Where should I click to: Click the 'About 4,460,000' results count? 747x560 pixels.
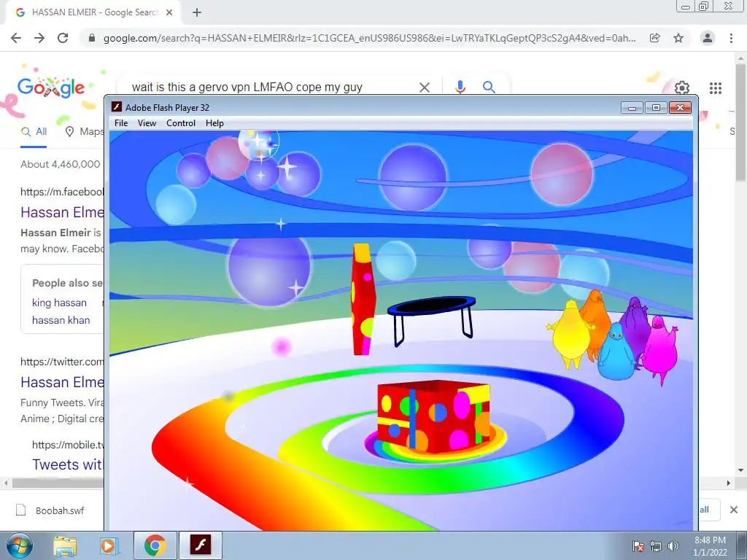click(61, 164)
